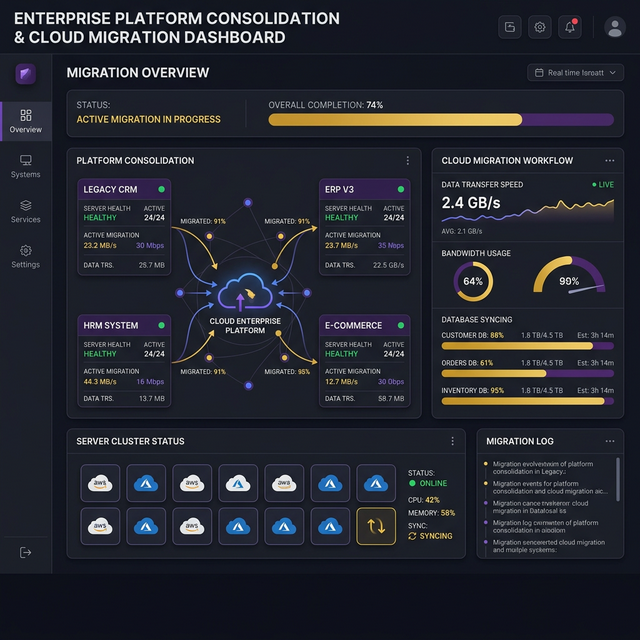This screenshot has height=640, width=640.
Task: Click the logout icon at the sidebar bottom
Action: pos(25,552)
